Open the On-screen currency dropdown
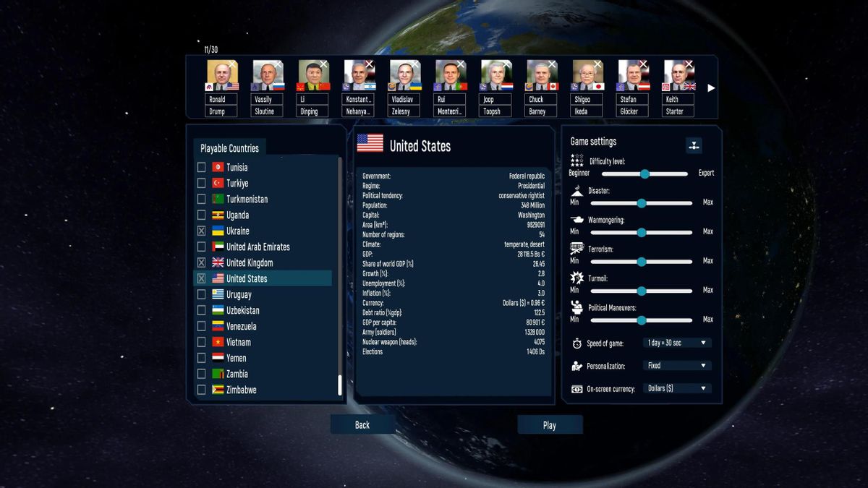 (677, 388)
